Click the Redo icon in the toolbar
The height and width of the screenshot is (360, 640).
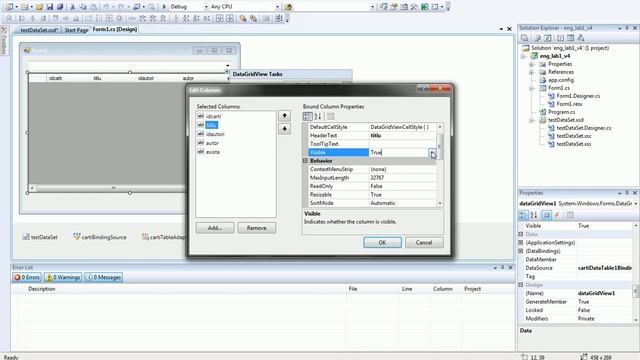point(121,7)
